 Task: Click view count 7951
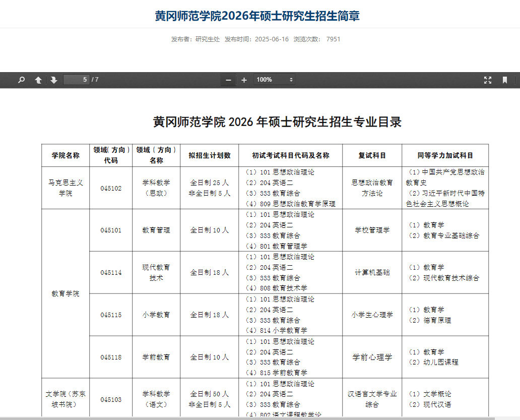[333, 39]
